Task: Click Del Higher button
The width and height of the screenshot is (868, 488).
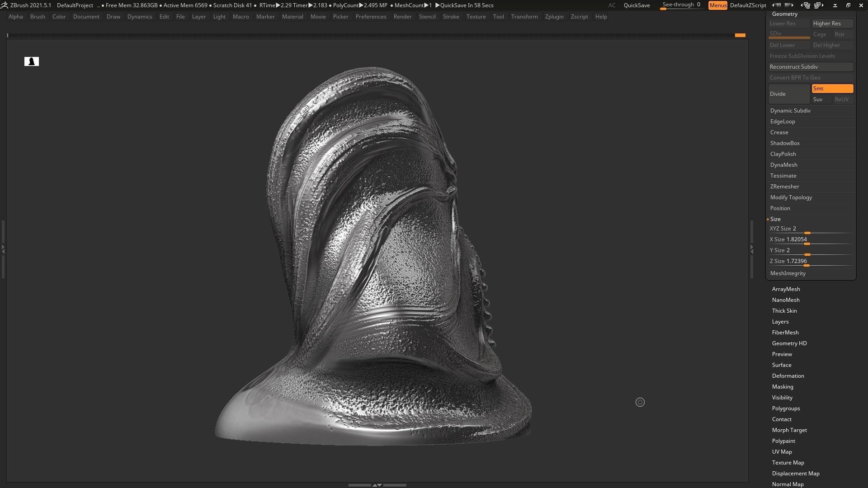Action: (x=832, y=45)
